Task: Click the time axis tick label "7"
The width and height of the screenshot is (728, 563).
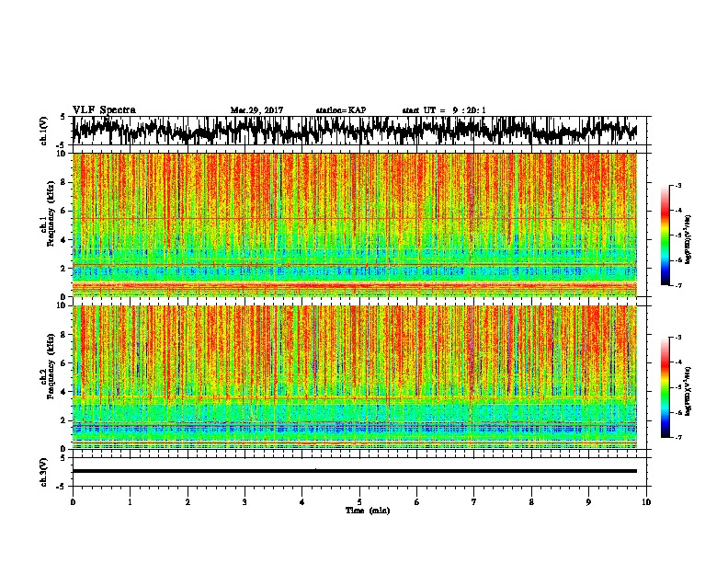Action: point(474,502)
